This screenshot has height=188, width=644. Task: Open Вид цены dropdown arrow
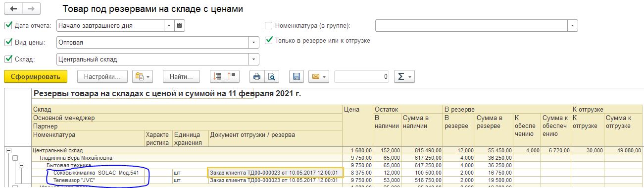pos(254,42)
